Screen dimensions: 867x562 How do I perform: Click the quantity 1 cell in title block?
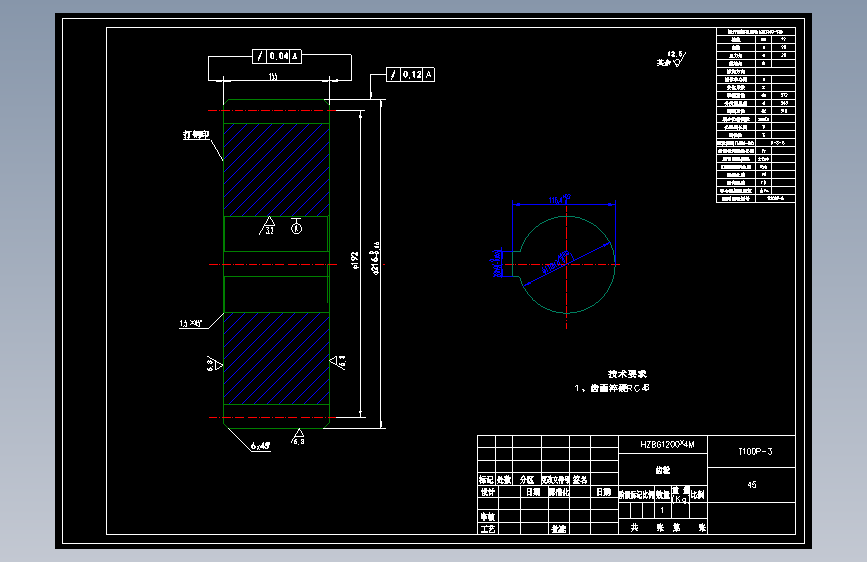(662, 510)
